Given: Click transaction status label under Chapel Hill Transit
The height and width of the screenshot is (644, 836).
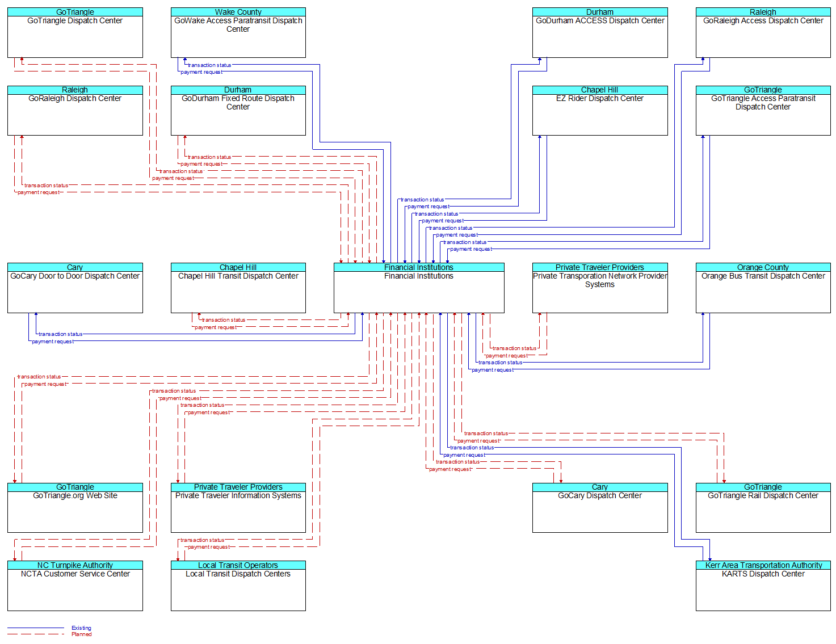Looking at the screenshot, I should tap(224, 320).
